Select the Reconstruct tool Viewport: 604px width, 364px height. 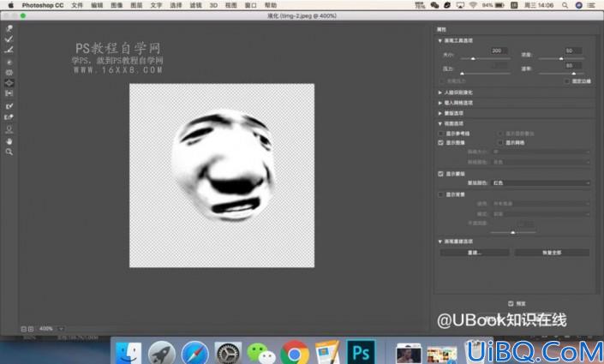point(9,39)
